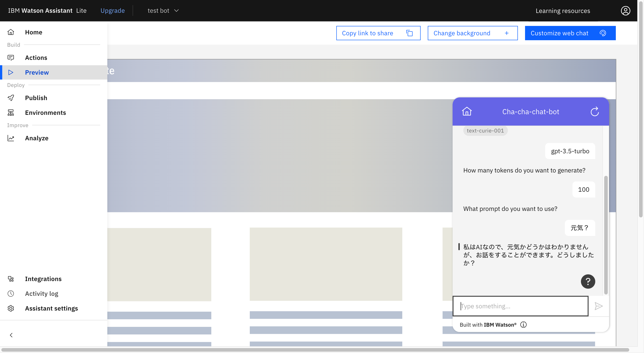Screen dimensions: 644x353
Task: Open Learning resources in the header
Action: [x=563, y=11]
